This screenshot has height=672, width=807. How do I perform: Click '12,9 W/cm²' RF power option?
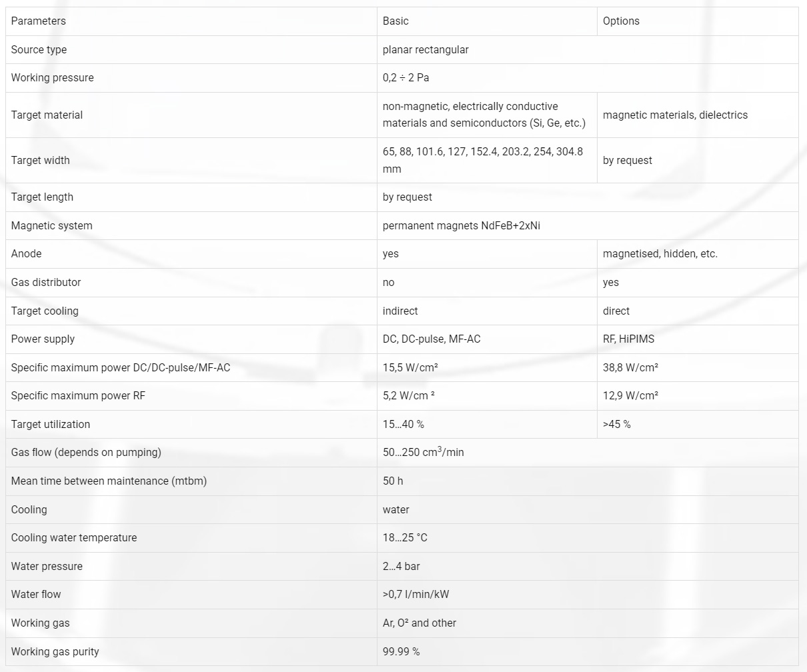(630, 395)
